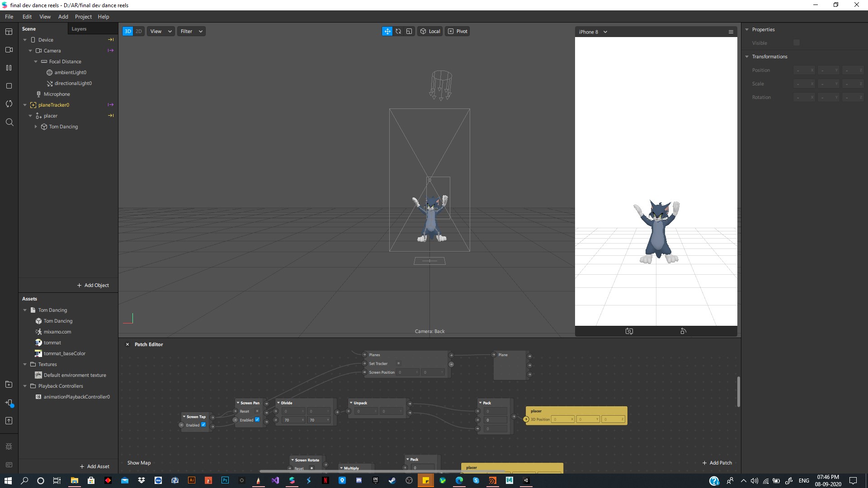The width and height of the screenshot is (868, 488).
Task: Click the simulator camera capture icon
Action: point(629,331)
